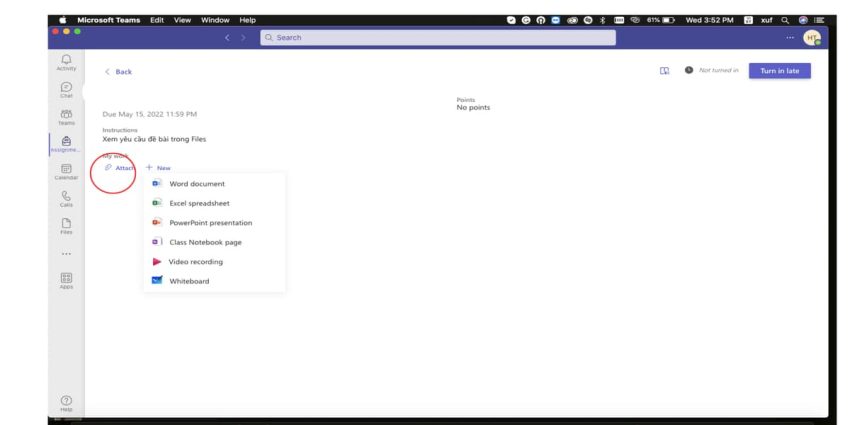Click the due date text
850x425 pixels.
click(150, 114)
